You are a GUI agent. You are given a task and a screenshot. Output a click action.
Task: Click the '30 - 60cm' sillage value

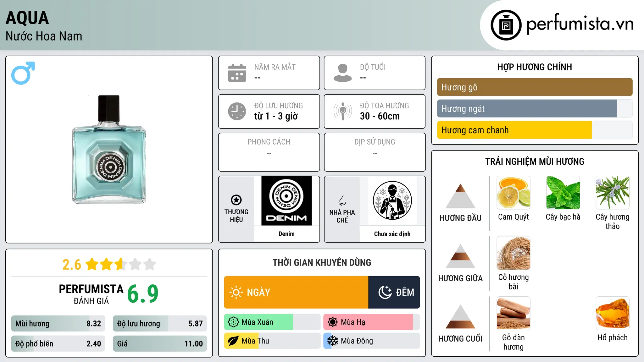380,116
